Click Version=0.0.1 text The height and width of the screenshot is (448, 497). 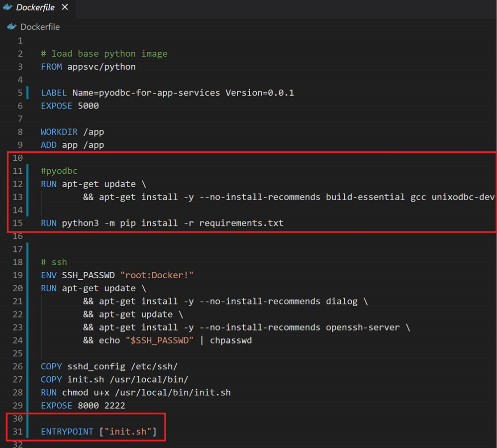pyautogui.click(x=260, y=93)
